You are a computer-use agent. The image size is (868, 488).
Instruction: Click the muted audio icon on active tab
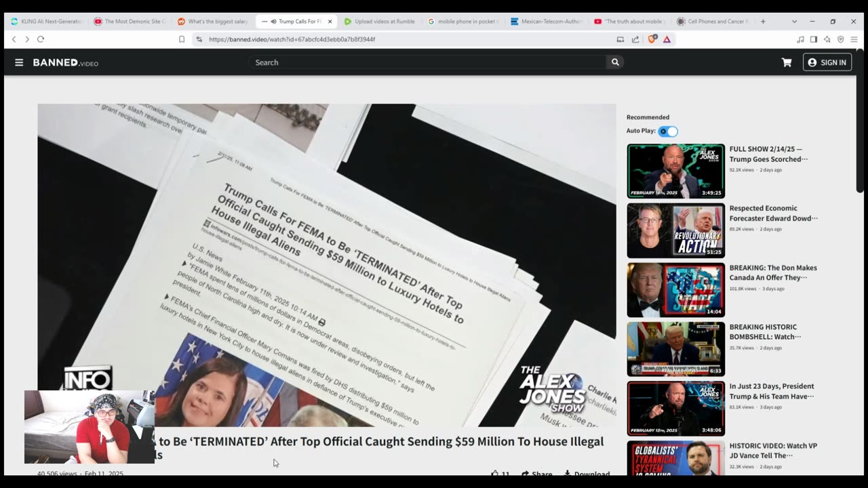point(273,21)
